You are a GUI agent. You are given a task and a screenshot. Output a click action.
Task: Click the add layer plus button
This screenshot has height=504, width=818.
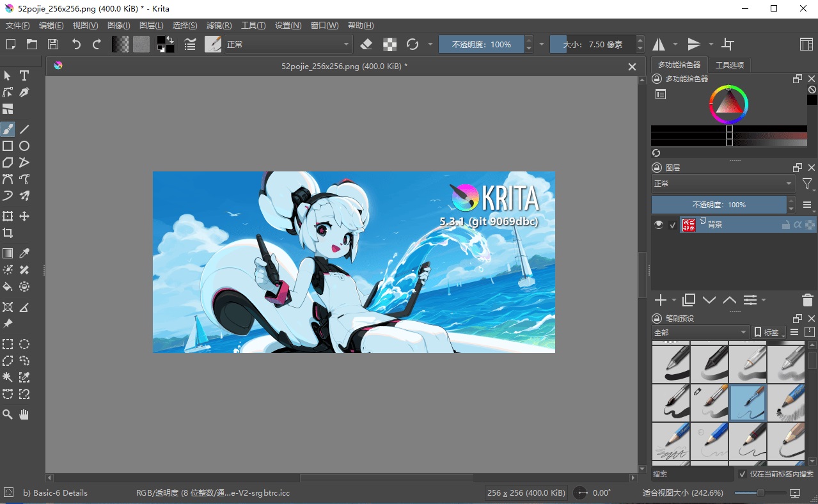(661, 300)
